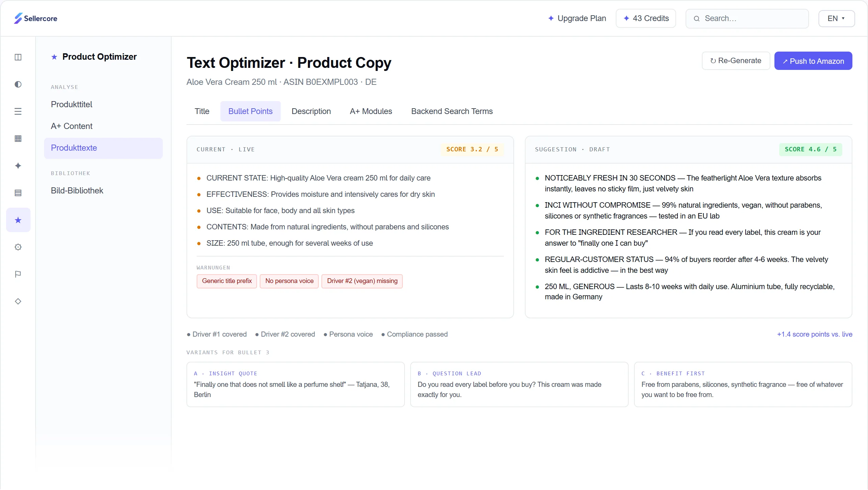Image resolution: width=868 pixels, height=490 pixels.
Task: Click the active star icon in the sidebar
Action: [18, 220]
